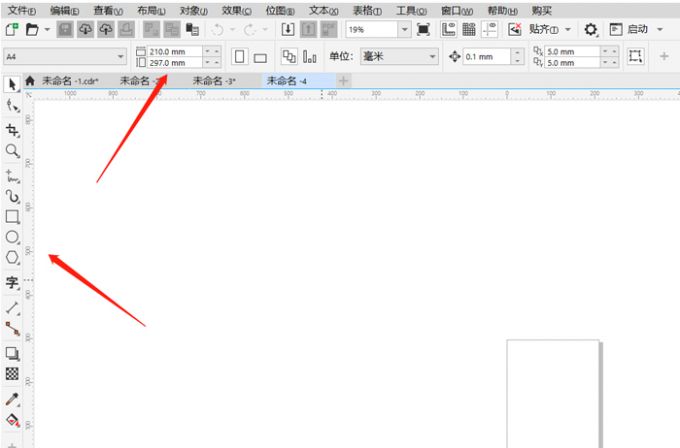The image size is (680, 448).
Task: Expand the Open recent files arrow
Action: click(47, 29)
